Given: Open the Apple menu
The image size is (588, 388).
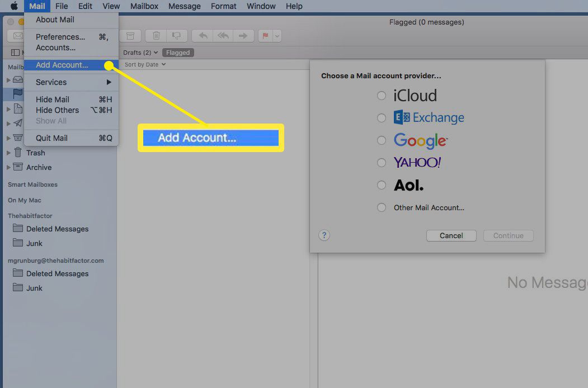Looking at the screenshot, I should coord(14,6).
